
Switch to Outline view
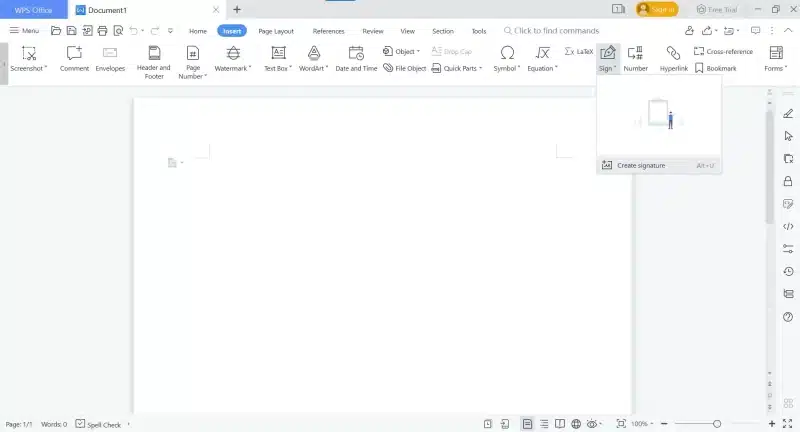(544, 424)
